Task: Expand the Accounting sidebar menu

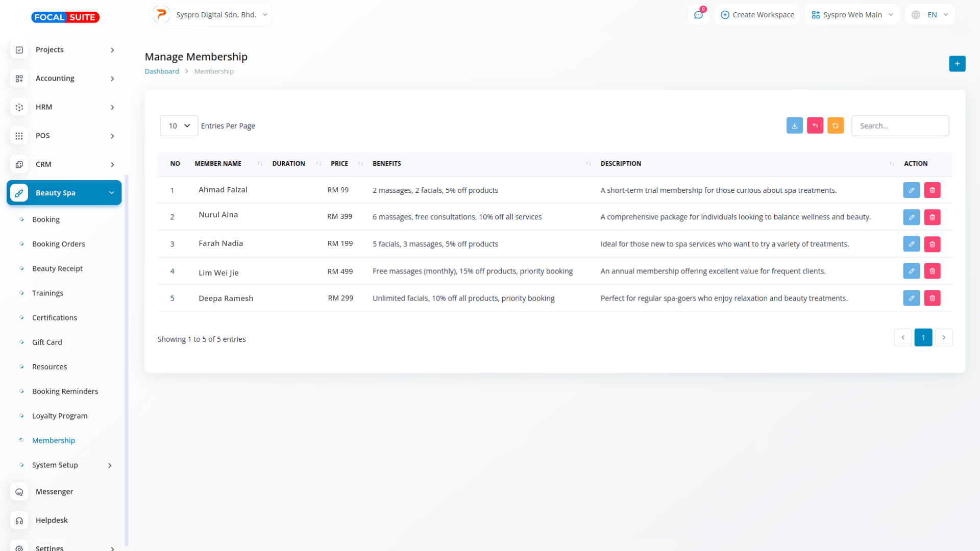Action: (64, 79)
